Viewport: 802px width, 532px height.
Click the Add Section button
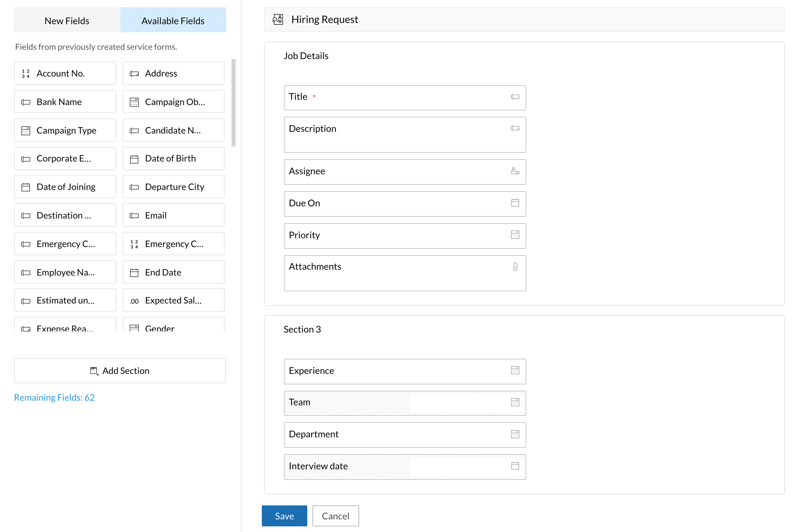point(119,371)
